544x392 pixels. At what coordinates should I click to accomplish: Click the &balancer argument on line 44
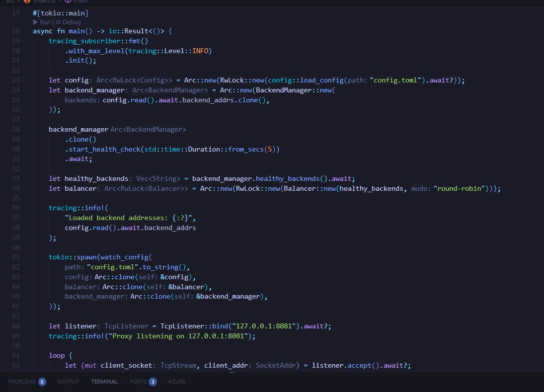(x=186, y=287)
